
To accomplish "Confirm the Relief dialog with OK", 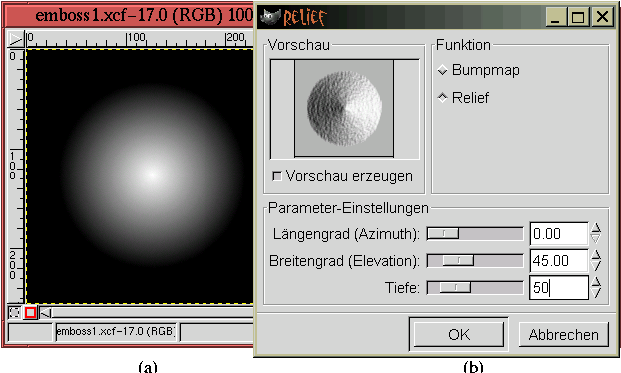I will point(459,334).
